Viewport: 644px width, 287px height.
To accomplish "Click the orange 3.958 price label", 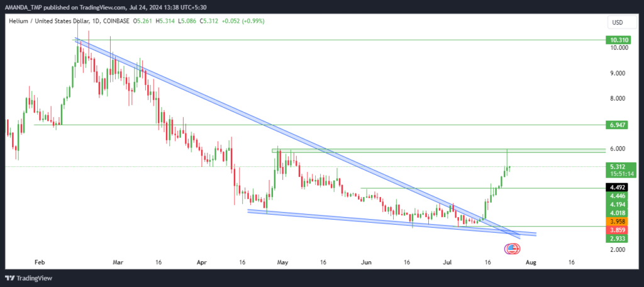I will [x=618, y=222].
